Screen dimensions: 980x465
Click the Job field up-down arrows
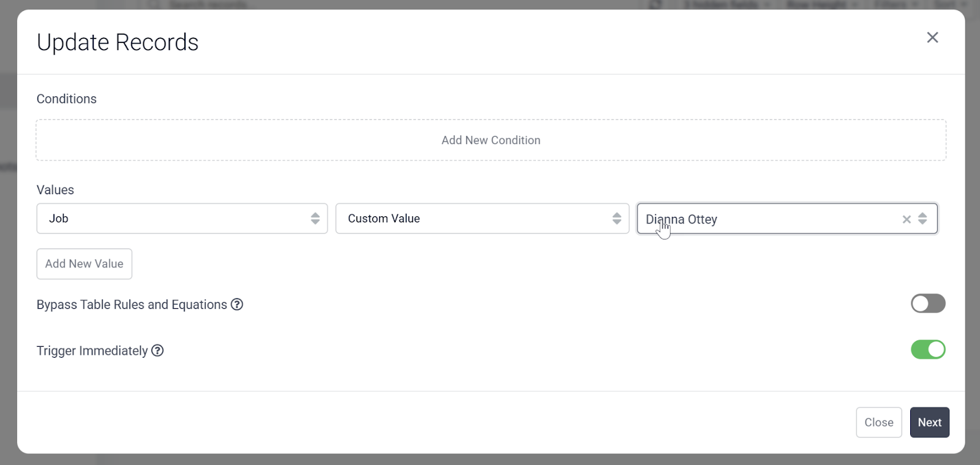315,219
